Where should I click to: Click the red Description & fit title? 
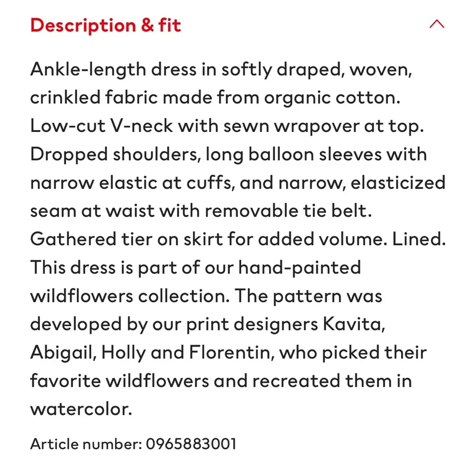(x=106, y=25)
